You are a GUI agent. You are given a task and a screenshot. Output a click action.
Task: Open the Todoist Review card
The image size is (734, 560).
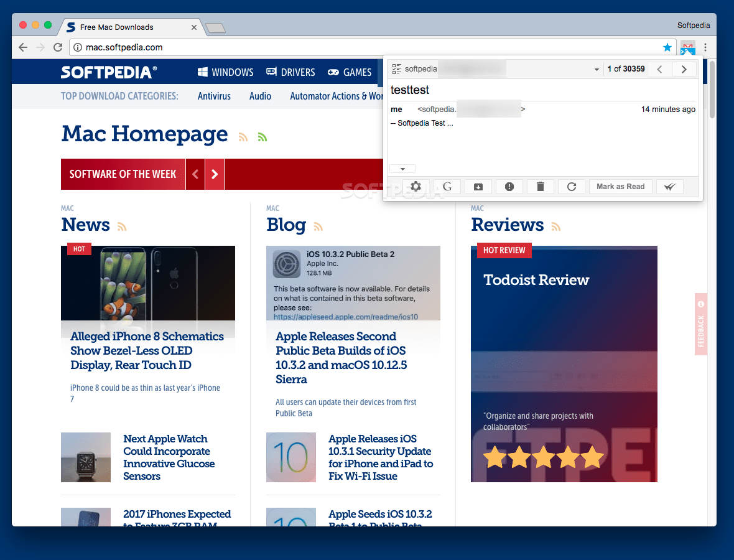point(564,364)
